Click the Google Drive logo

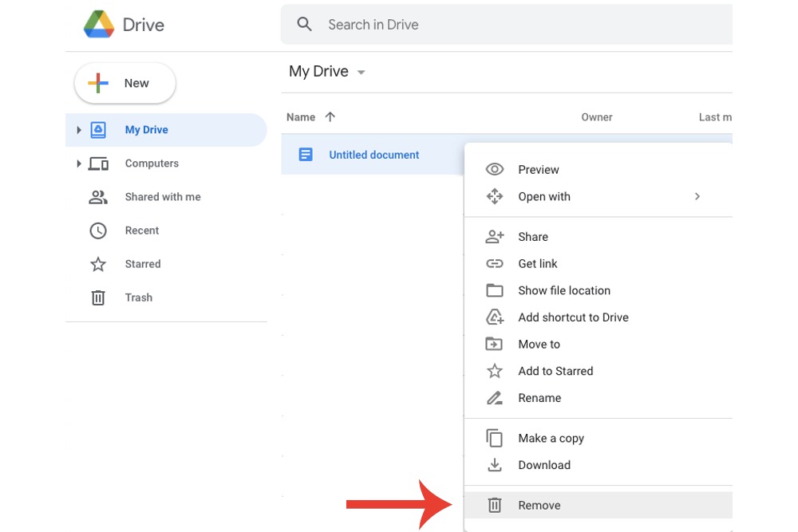pyautogui.click(x=99, y=25)
